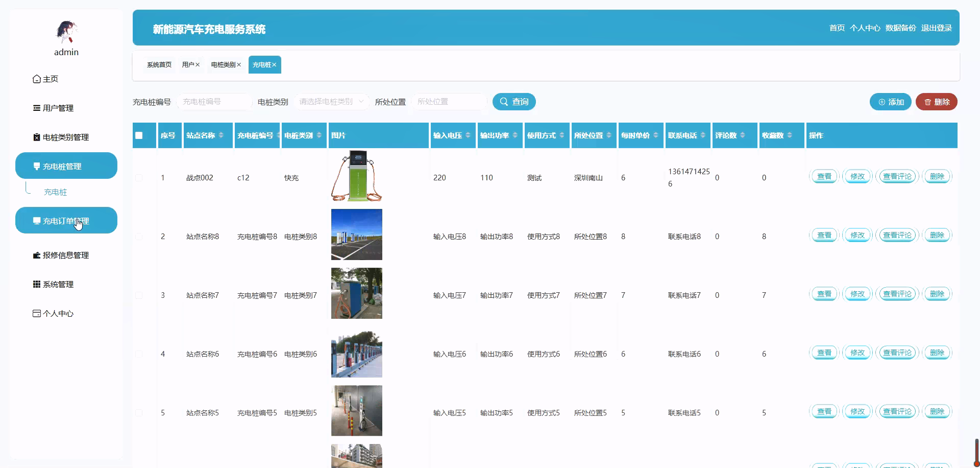Sort by 站点名称 column arrows
This screenshot has width=980, height=468.
[x=221, y=135]
